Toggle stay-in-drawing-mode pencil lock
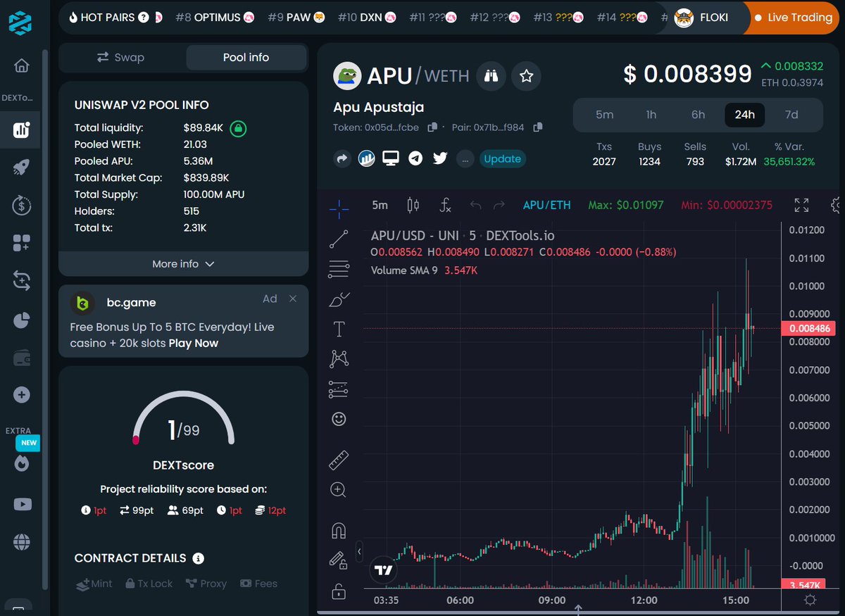845x616 pixels. tap(339, 560)
